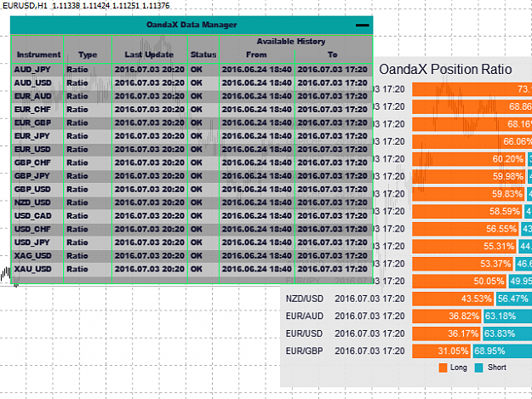Click the OK status of XAG_USD
Screen dimensions: 532x399
(x=196, y=256)
